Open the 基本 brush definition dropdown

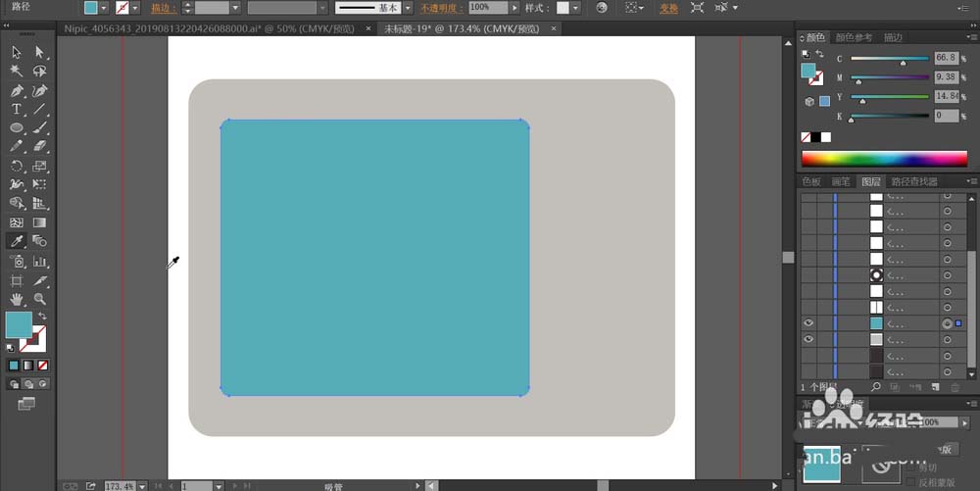coord(408,8)
